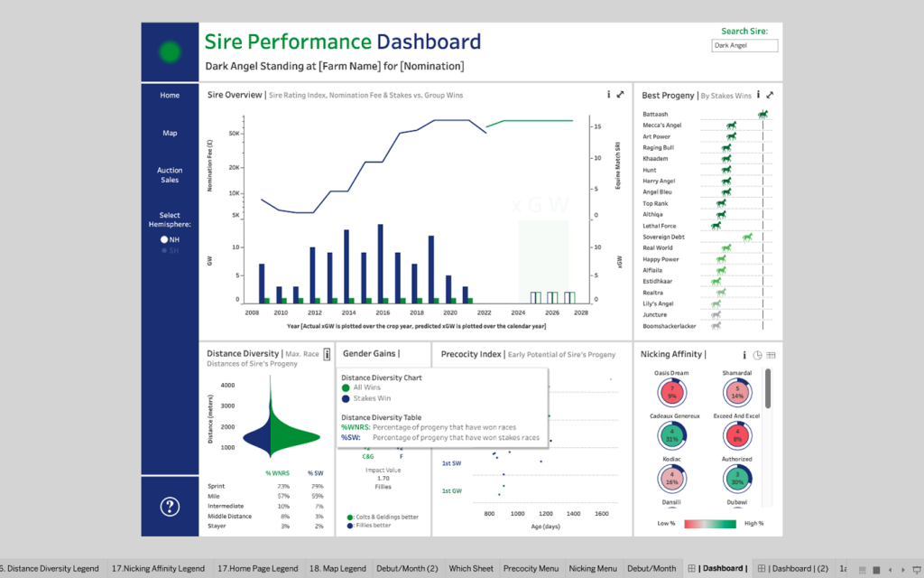Image resolution: width=924 pixels, height=578 pixels.
Task: Click the Best Progeny info icon
Action: pos(758,94)
